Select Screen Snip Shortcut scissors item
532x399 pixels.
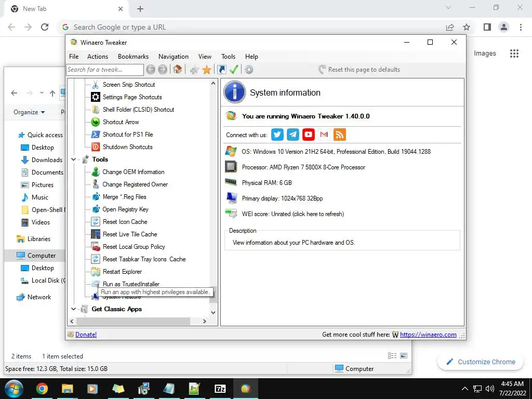point(129,85)
